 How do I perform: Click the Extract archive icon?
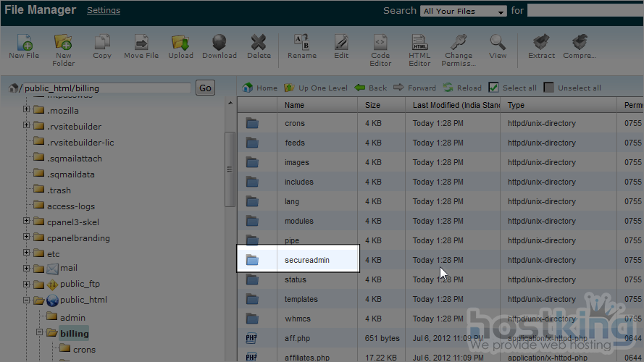click(541, 43)
